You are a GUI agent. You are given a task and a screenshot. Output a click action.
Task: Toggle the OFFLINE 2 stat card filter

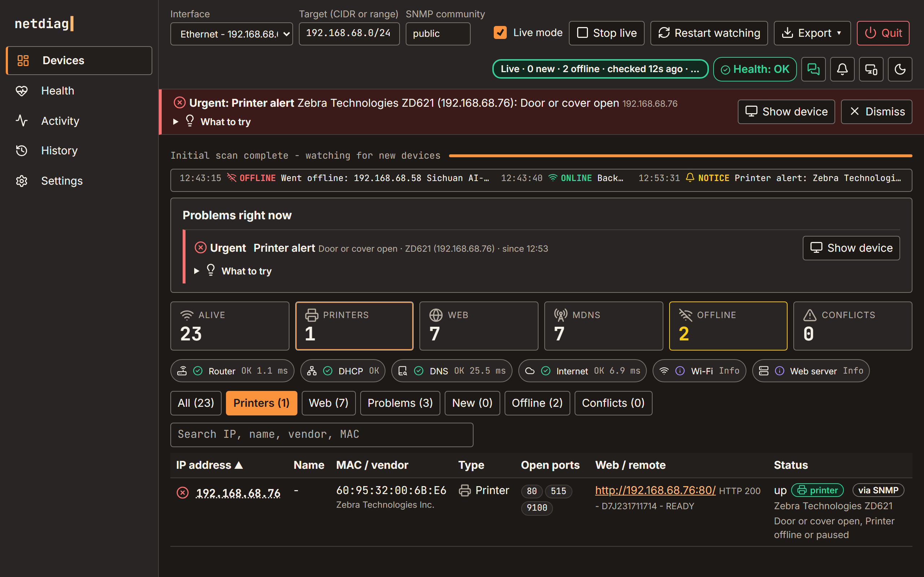click(x=728, y=326)
